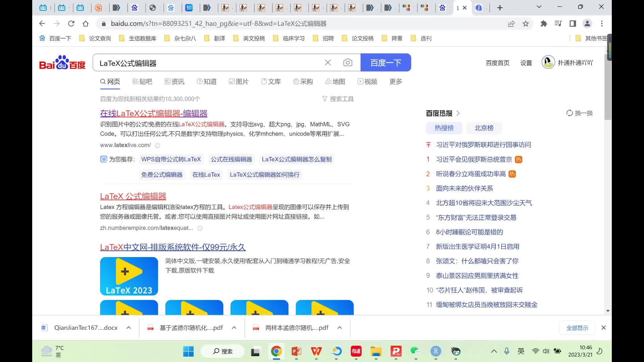Switch to the 知道 tab
This screenshot has width=644, height=362.
[207, 81]
